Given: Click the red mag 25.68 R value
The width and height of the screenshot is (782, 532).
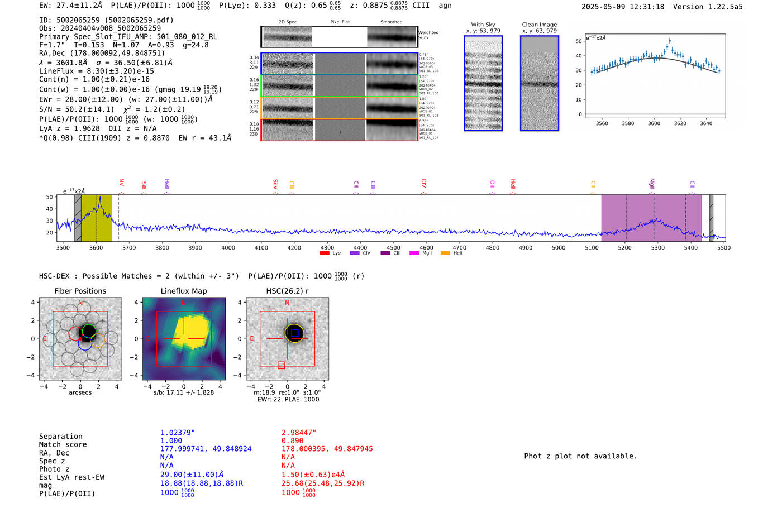Looking at the screenshot, I should pyautogui.click(x=323, y=483).
